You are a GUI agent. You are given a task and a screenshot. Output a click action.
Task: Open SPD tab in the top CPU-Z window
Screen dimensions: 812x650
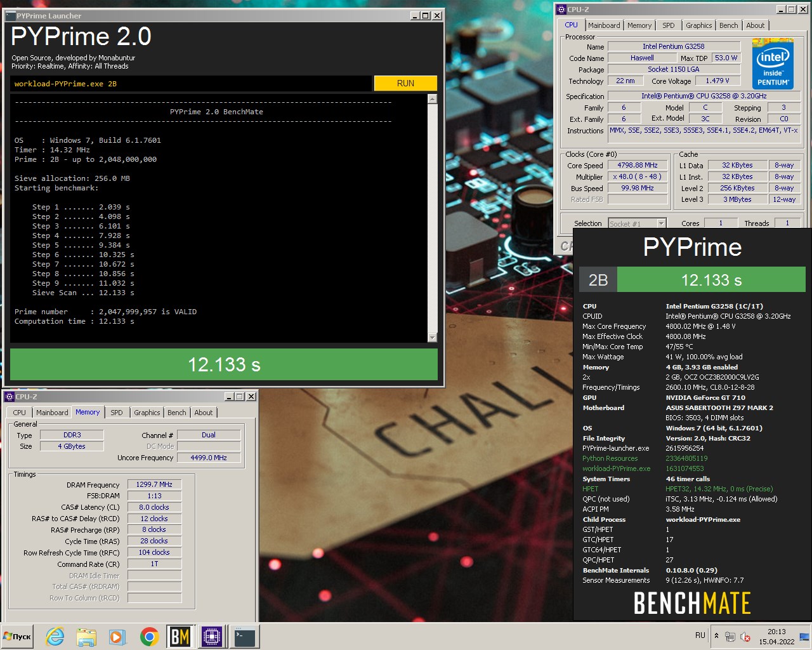coord(669,25)
